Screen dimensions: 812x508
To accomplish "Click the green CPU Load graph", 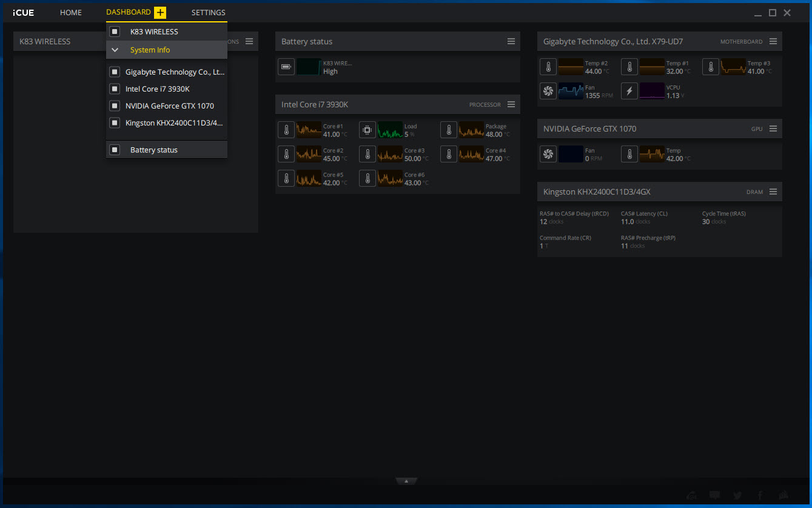I will [x=390, y=130].
